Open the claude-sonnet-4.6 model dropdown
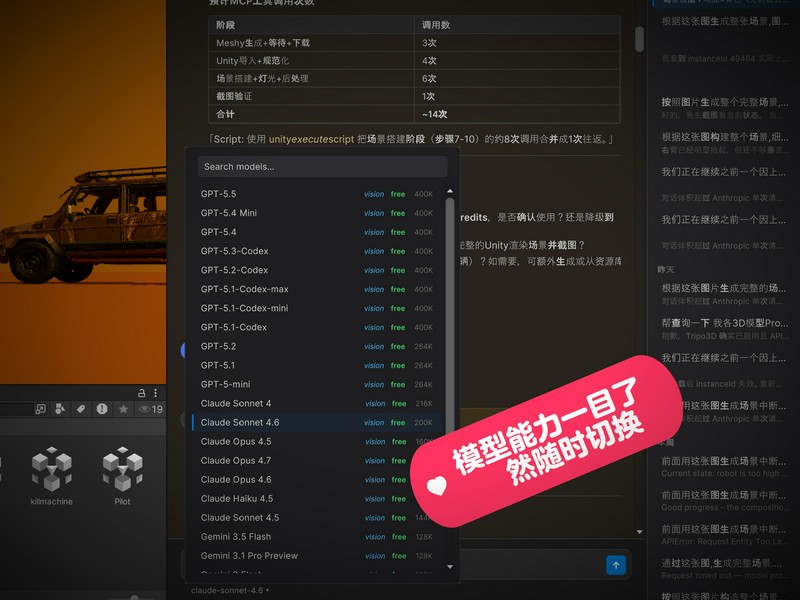The height and width of the screenshot is (600, 800). [230, 590]
